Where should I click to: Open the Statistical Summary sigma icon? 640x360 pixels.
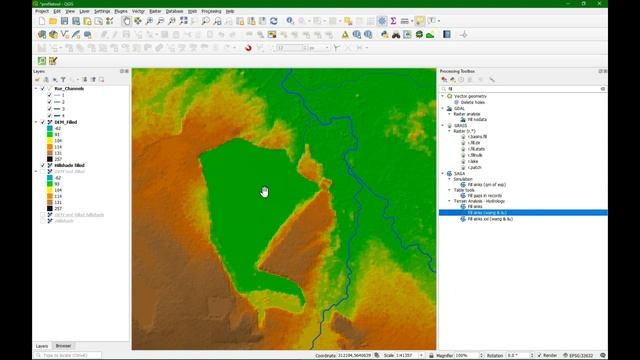pyautogui.click(x=393, y=21)
